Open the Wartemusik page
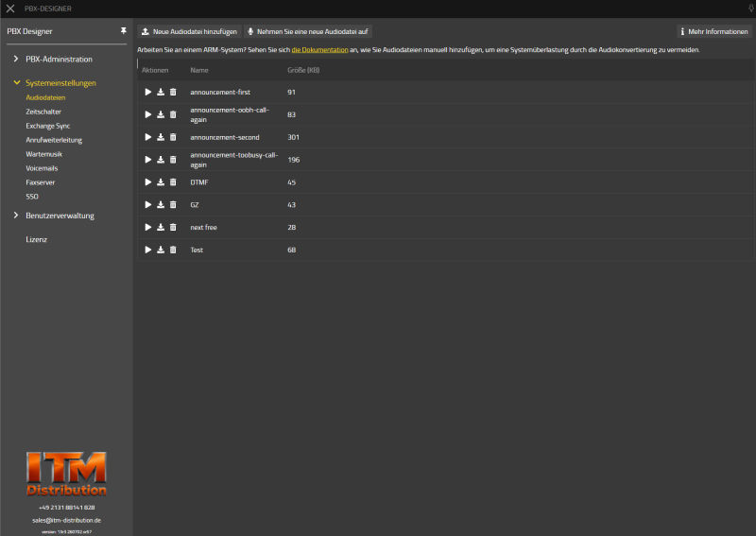This screenshot has width=756, height=536. pyautogui.click(x=43, y=154)
